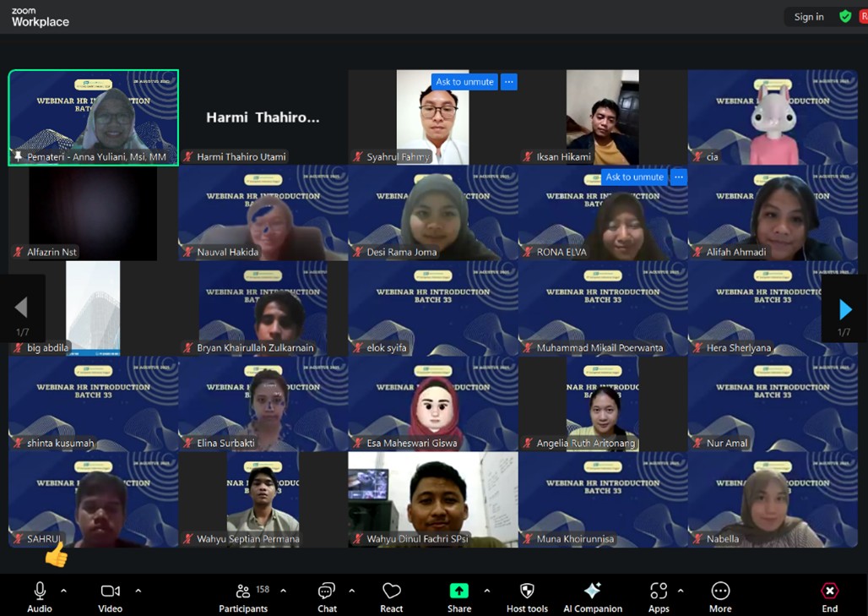The height and width of the screenshot is (616, 868).
Task: Click the green Share screen button
Action: coord(458,591)
